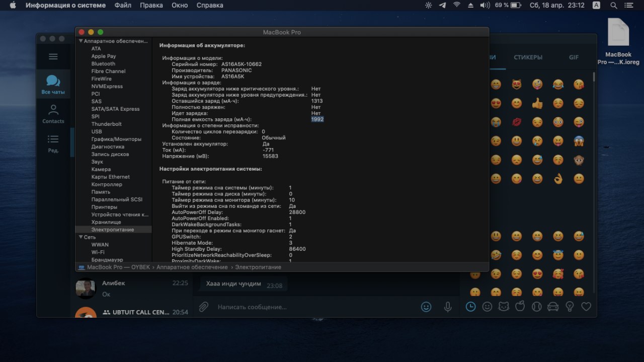Select objects lightbulb emoji category
The width and height of the screenshot is (644, 362).
point(570,306)
